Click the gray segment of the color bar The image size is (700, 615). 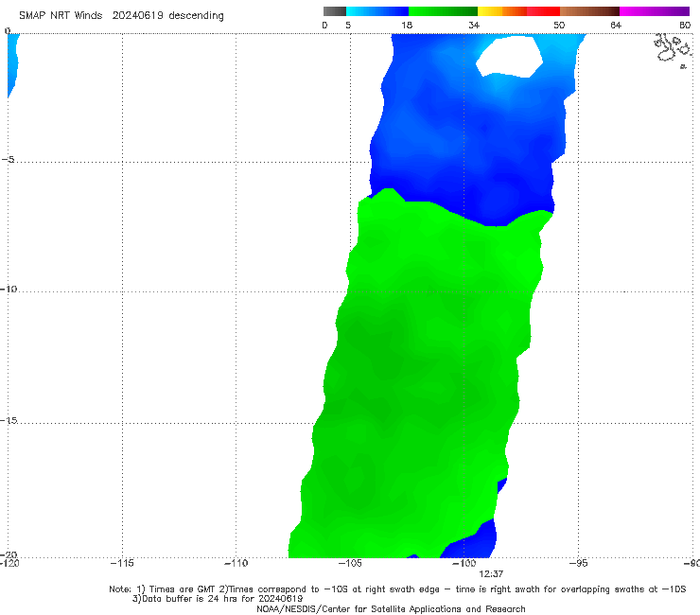pyautogui.click(x=335, y=11)
